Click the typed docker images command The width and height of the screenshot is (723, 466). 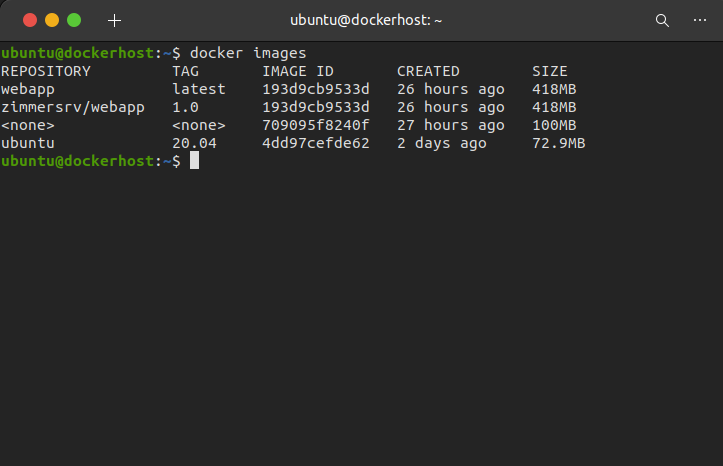248,53
